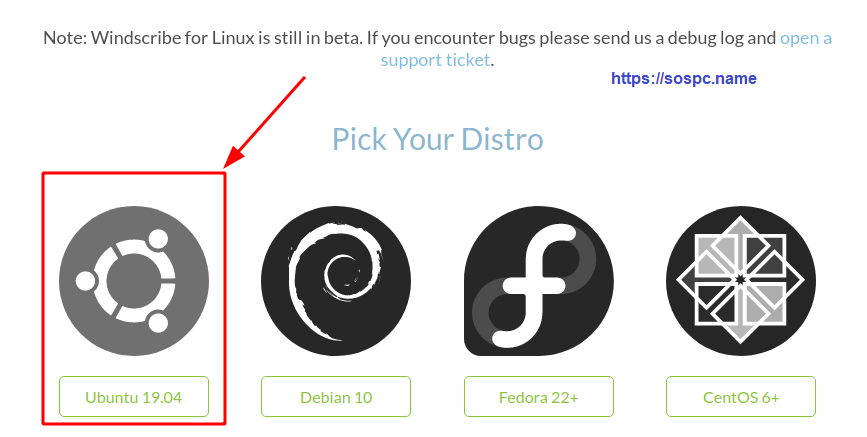Choose the Fedora 'f' logo
This screenshot has height=437, width=867.
point(539,280)
